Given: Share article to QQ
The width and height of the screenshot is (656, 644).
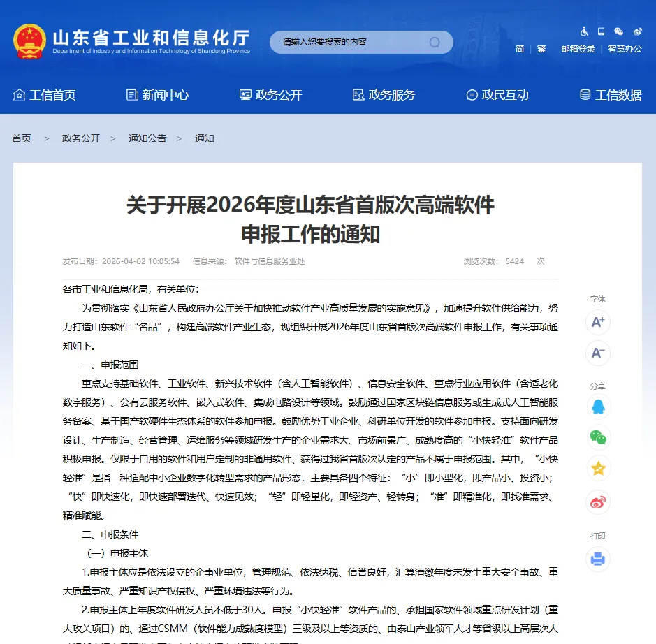Looking at the screenshot, I should pos(598,407).
